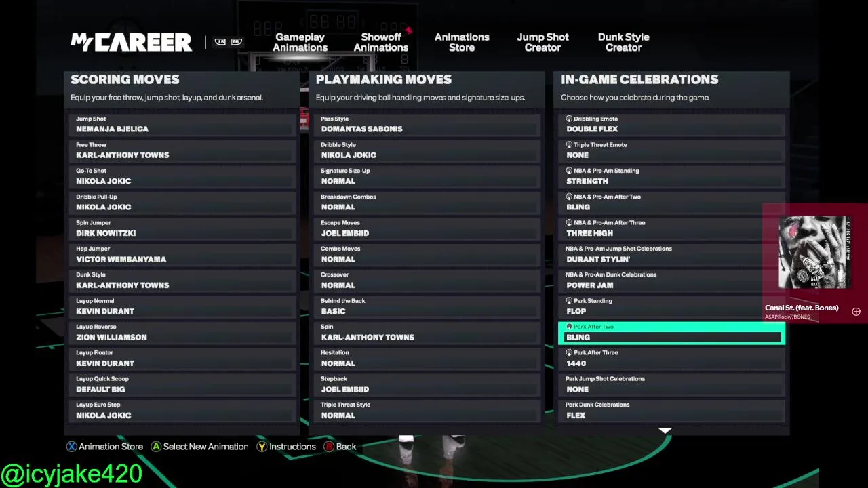Select the Layup Normal Kevin Durant row
The height and width of the screenshot is (488, 868).
click(x=182, y=306)
